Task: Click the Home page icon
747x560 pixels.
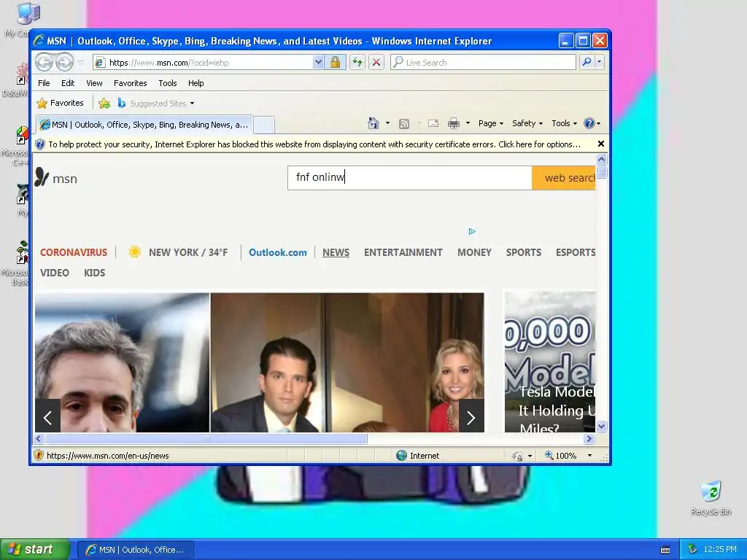Action: 373,123
